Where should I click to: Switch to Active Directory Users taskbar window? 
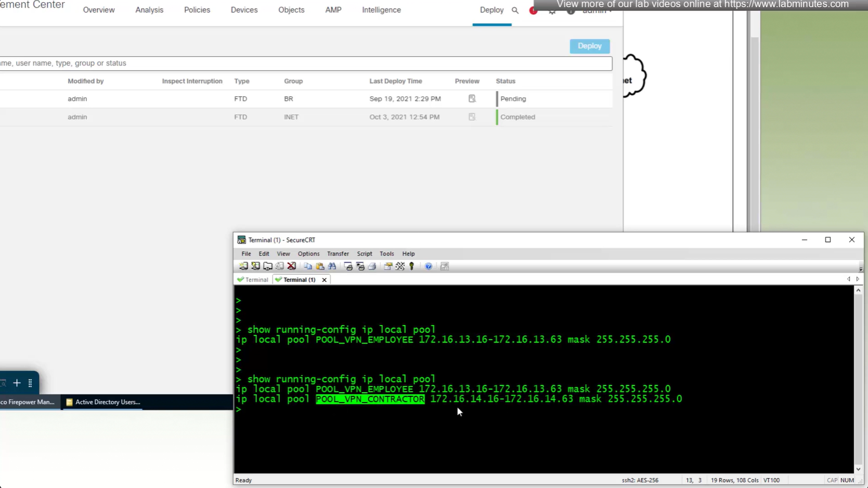[x=103, y=402]
